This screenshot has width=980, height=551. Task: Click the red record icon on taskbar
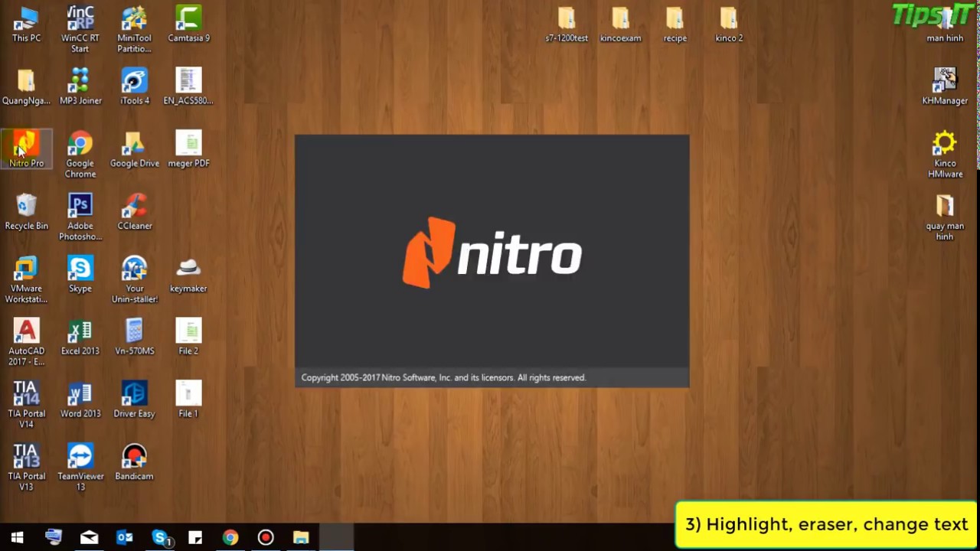pos(266,537)
